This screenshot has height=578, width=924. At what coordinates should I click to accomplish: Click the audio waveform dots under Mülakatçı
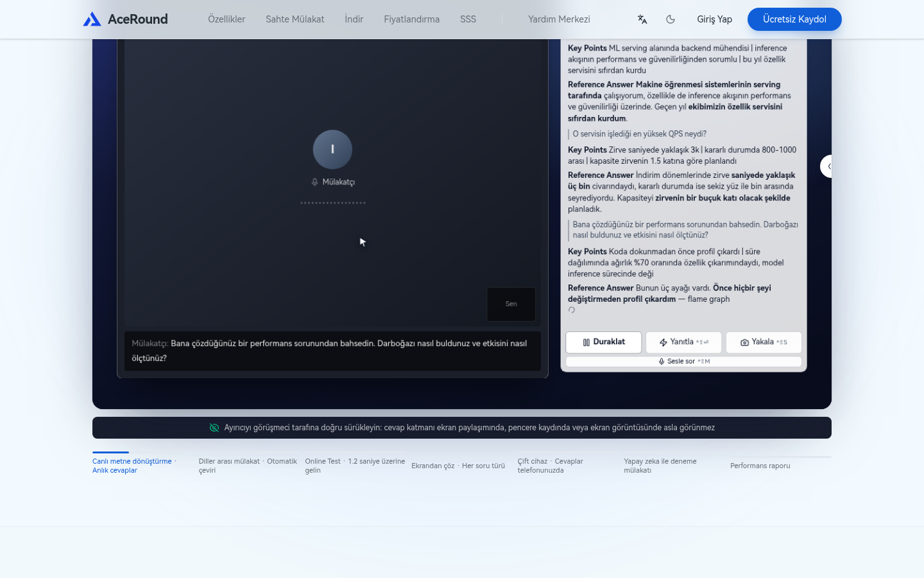332,203
